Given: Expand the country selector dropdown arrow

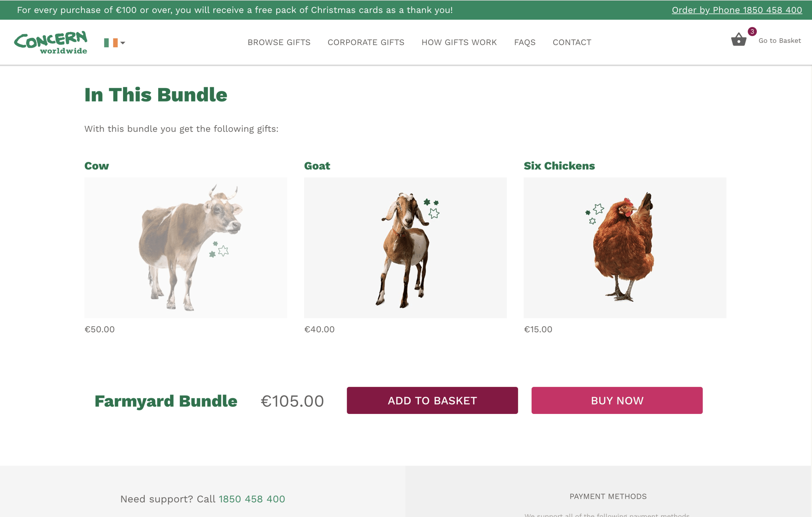Looking at the screenshot, I should [x=123, y=43].
